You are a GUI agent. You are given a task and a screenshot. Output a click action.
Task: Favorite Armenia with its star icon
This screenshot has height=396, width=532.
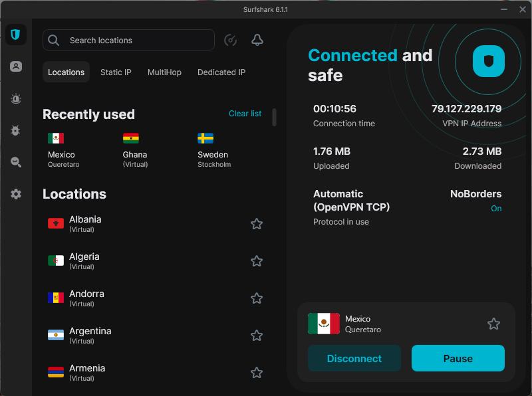[257, 373]
